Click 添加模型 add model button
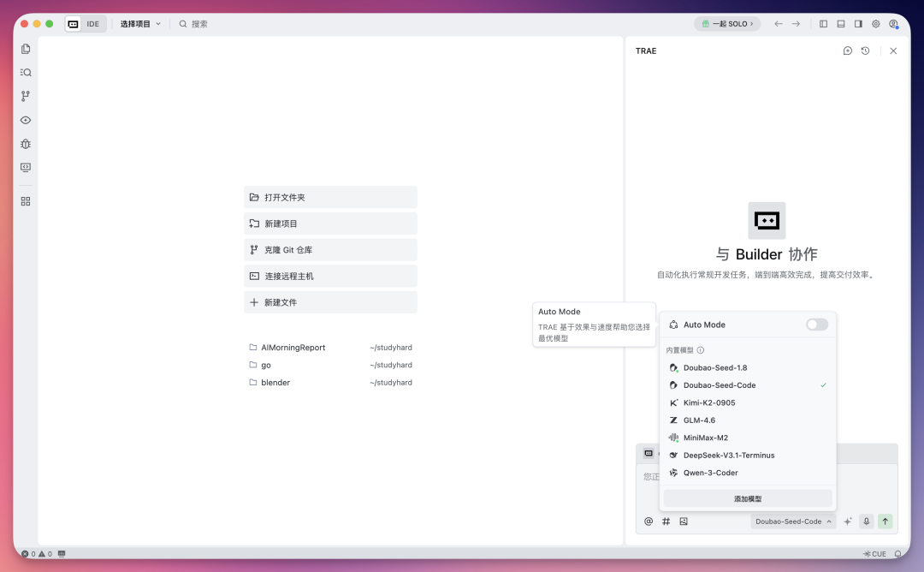This screenshot has width=924, height=572. coord(748,499)
